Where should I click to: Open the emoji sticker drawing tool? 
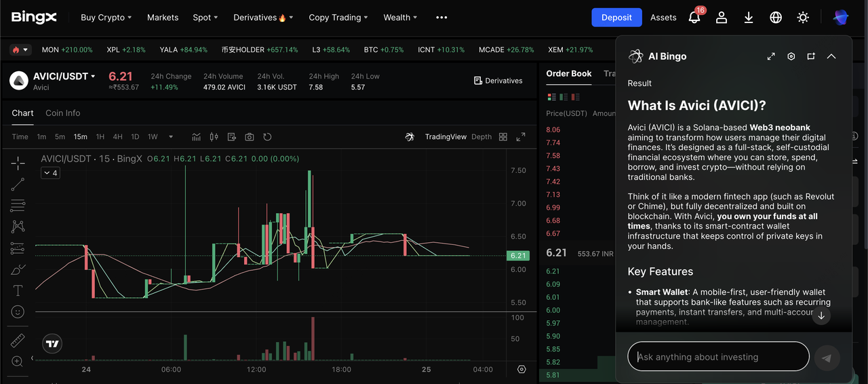pos(18,312)
